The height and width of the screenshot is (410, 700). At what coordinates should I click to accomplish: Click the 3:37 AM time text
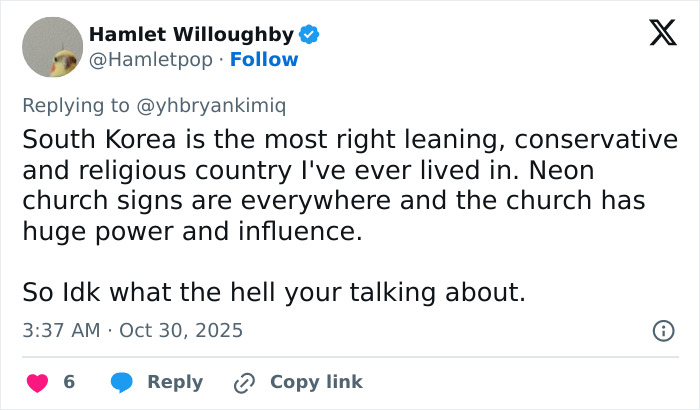(x=59, y=330)
